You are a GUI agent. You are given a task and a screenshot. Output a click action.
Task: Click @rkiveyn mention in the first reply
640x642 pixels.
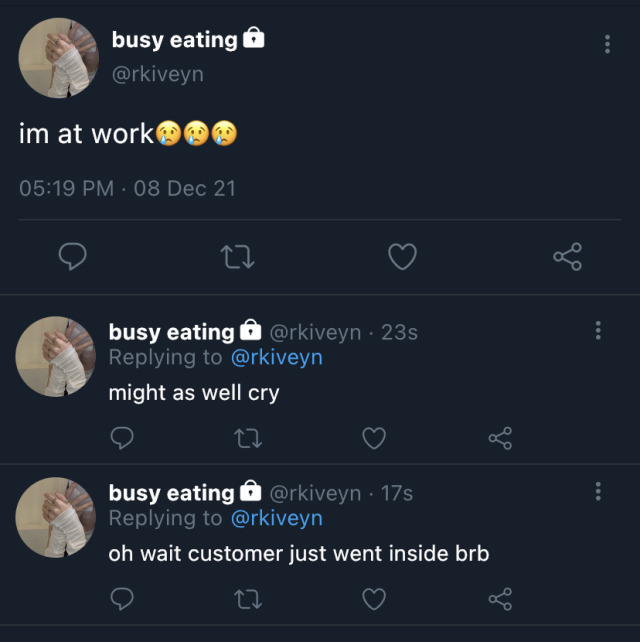(276, 357)
